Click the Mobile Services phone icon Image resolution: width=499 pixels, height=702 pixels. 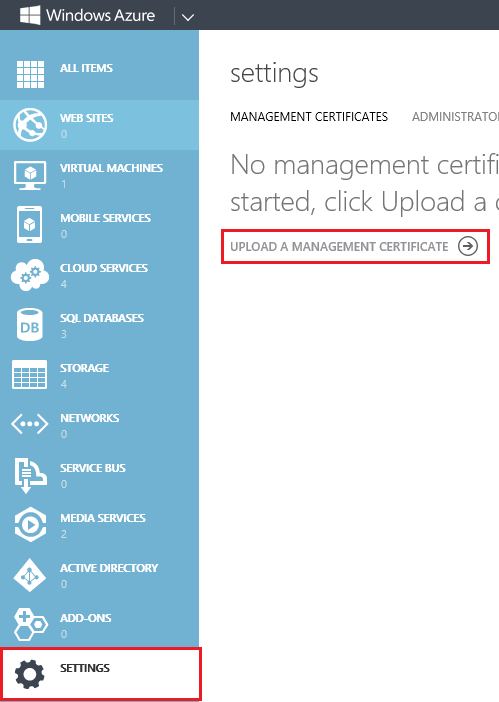click(x=30, y=224)
